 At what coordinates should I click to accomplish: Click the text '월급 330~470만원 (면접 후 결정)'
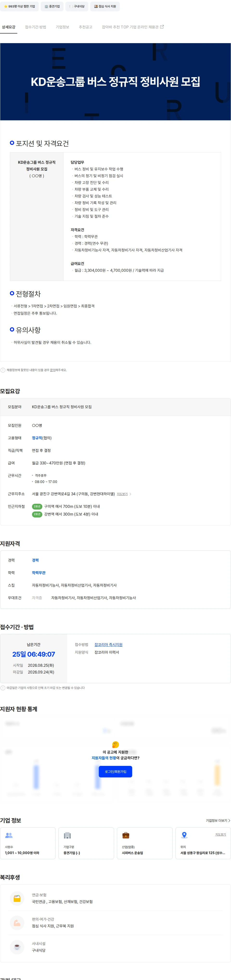(x=58, y=463)
